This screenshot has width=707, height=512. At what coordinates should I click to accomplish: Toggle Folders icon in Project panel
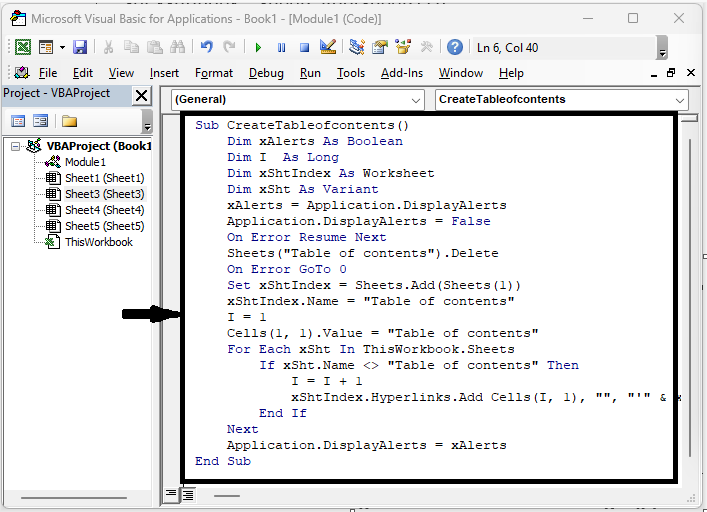coord(69,121)
